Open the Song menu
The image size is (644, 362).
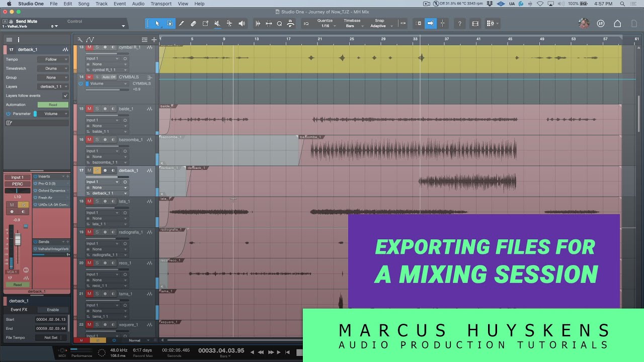coord(84,4)
